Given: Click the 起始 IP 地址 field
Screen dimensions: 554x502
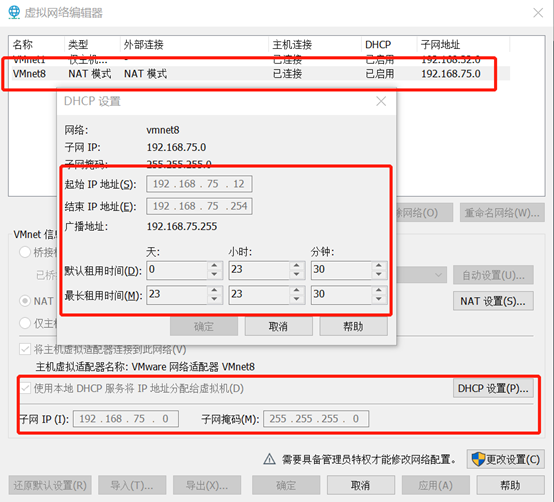Looking at the screenshot, I should click(x=199, y=184).
